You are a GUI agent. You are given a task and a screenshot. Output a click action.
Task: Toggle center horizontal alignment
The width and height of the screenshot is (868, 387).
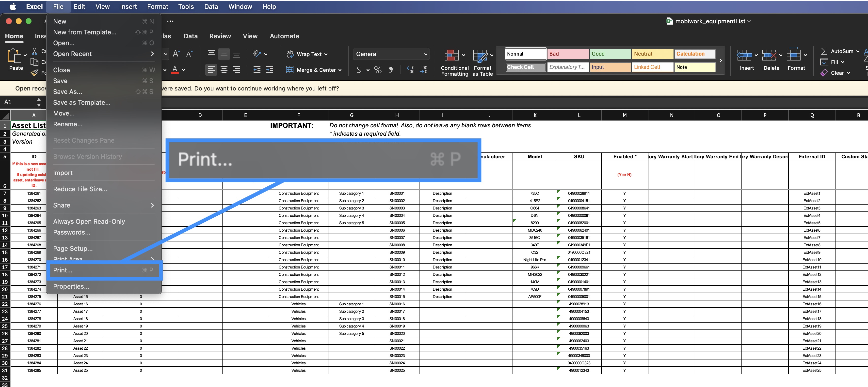pos(224,70)
